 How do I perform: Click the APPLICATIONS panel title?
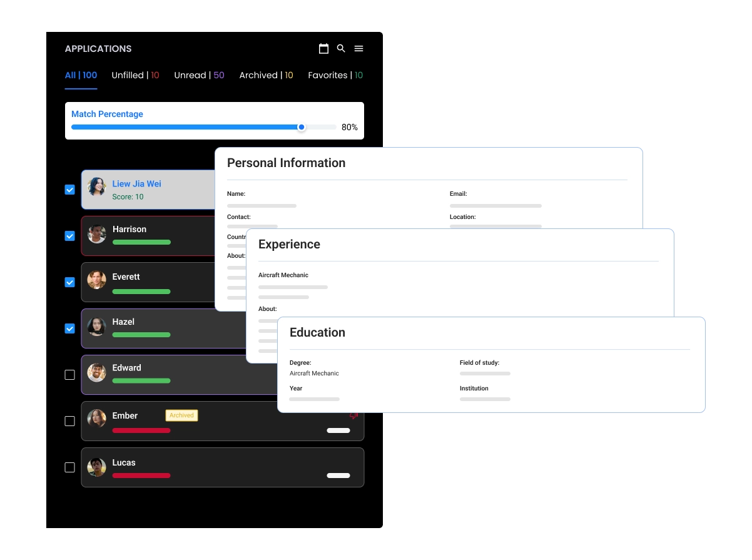[x=98, y=49]
